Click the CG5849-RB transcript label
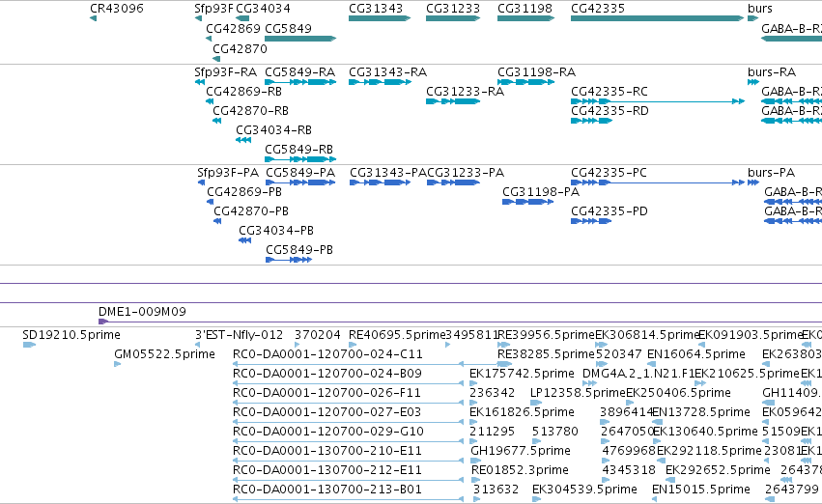The height and width of the screenshot is (504, 822). tap(298, 150)
